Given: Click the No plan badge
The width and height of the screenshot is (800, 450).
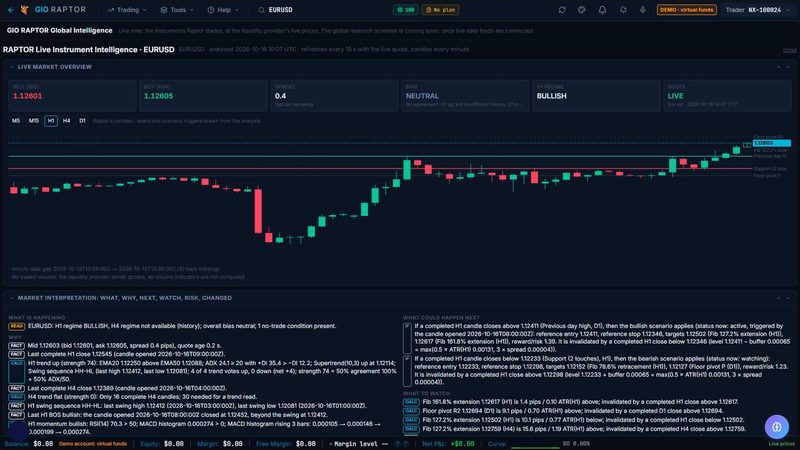Looking at the screenshot, I should (x=440, y=10).
